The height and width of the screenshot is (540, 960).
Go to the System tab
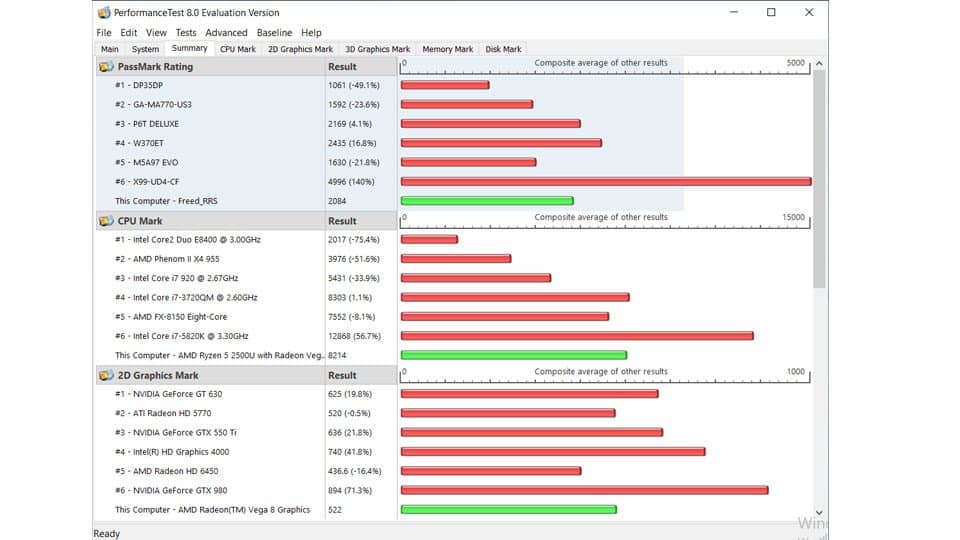(x=145, y=49)
